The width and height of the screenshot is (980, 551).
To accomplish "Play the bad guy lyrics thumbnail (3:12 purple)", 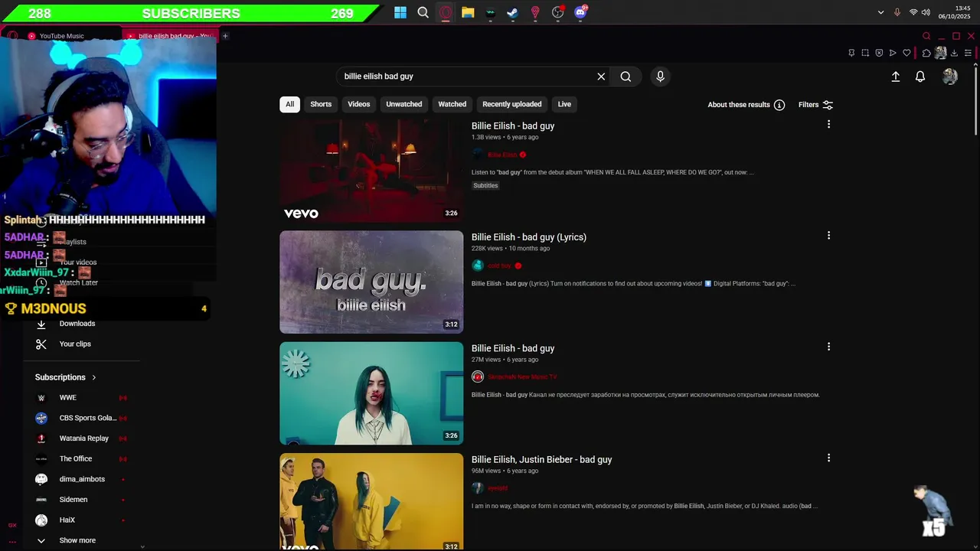I will coord(371,282).
